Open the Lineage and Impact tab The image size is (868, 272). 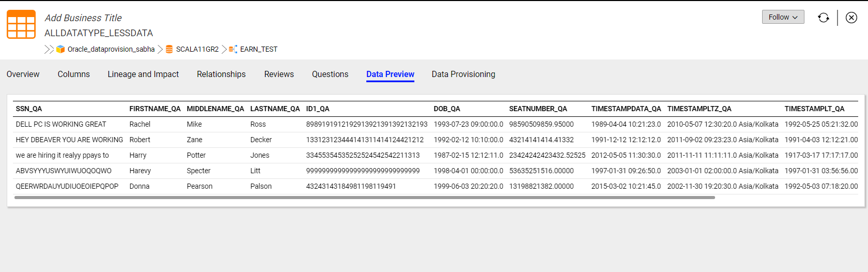pyautogui.click(x=143, y=74)
